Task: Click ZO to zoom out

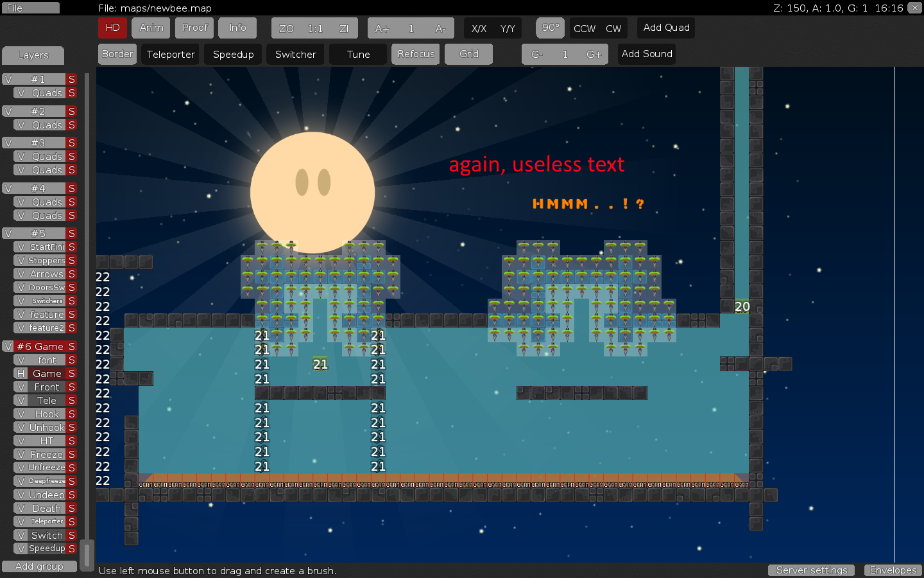Action: pyautogui.click(x=286, y=28)
